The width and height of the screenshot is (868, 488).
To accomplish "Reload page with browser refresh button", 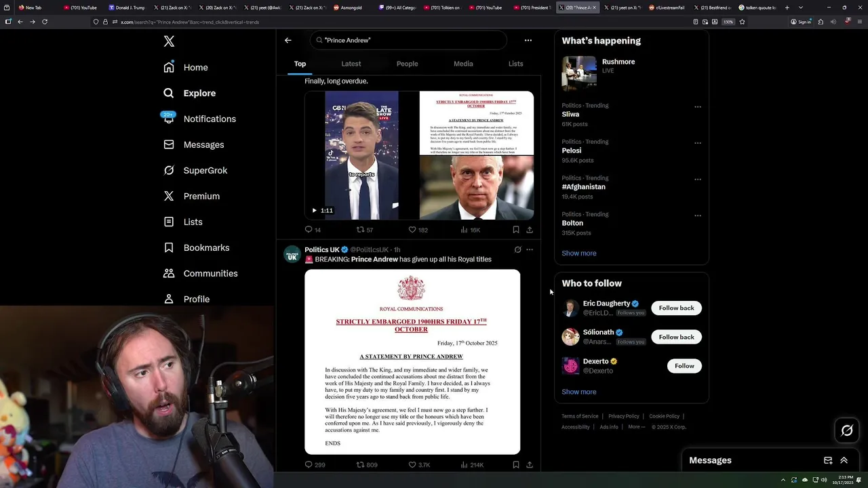I will pyautogui.click(x=45, y=22).
